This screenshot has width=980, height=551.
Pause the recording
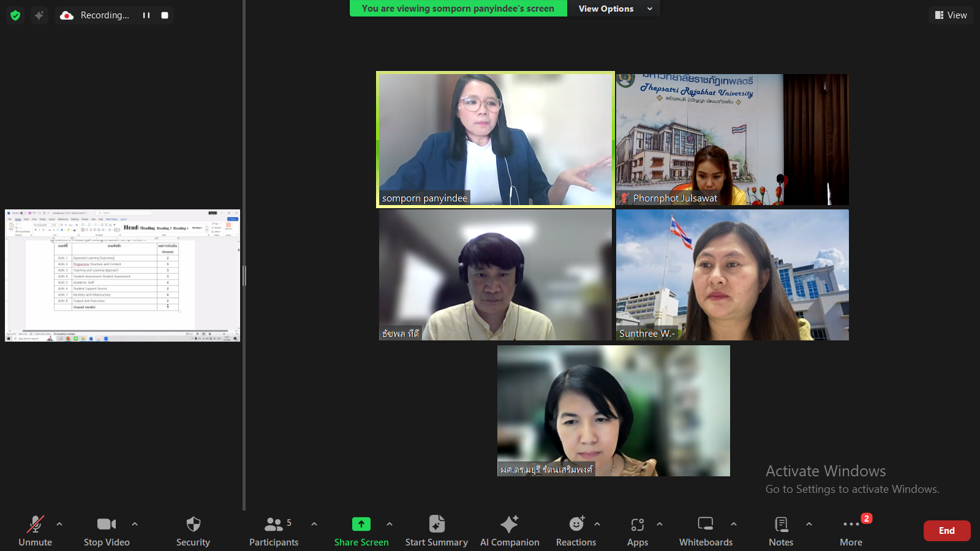pos(146,15)
